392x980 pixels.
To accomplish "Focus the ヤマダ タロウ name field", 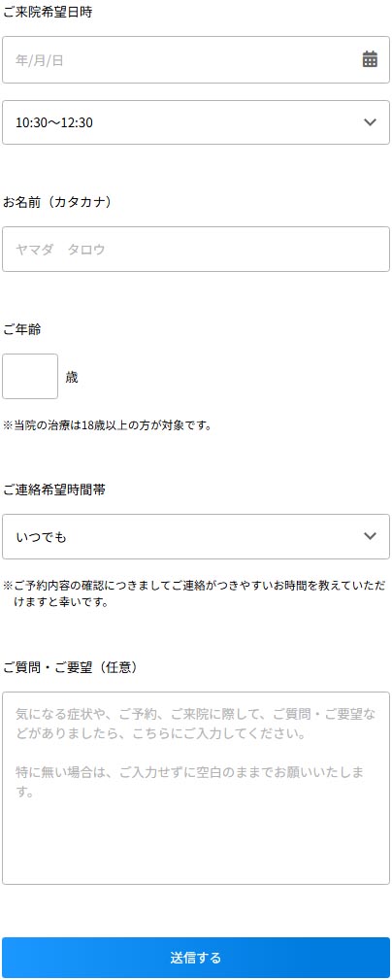I will [x=196, y=249].
